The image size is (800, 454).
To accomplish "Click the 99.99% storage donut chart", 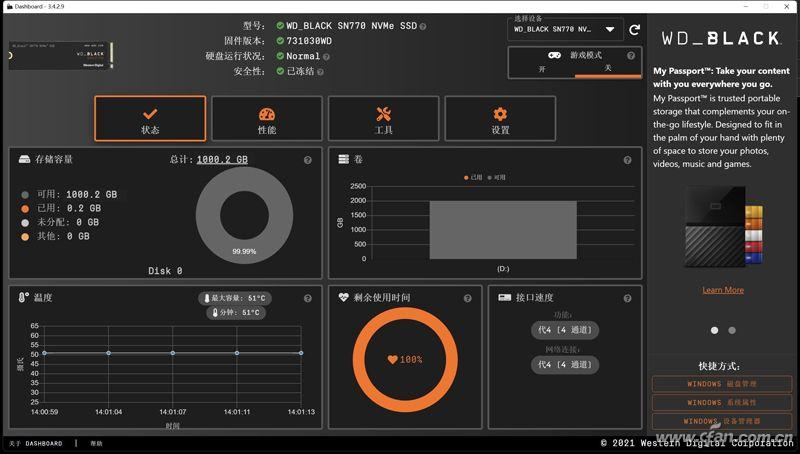I will click(x=244, y=215).
